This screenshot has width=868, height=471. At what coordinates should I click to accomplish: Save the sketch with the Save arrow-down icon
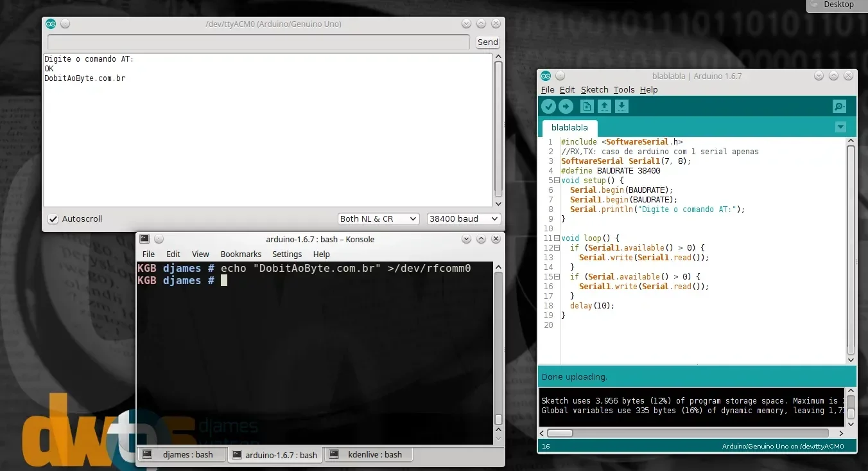click(x=621, y=107)
